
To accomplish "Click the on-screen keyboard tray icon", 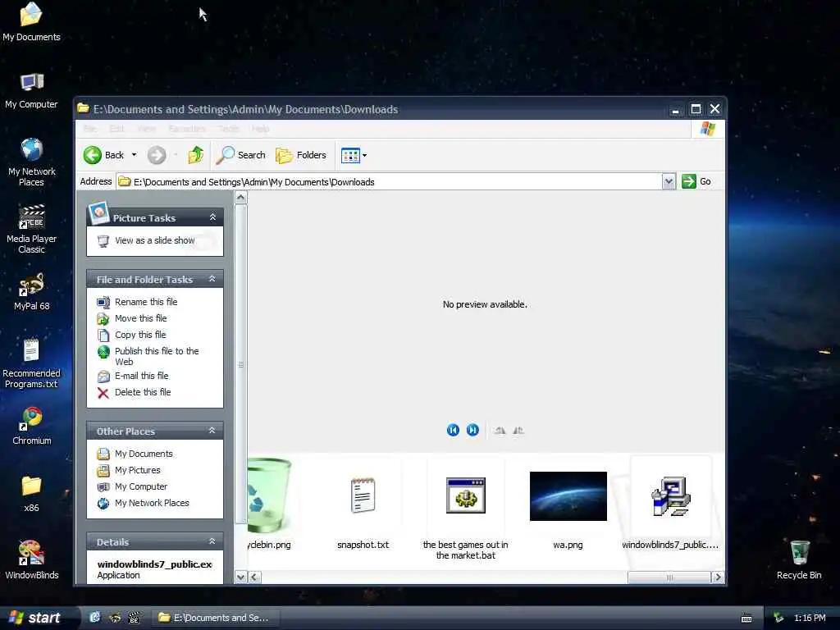I will click(746, 619).
